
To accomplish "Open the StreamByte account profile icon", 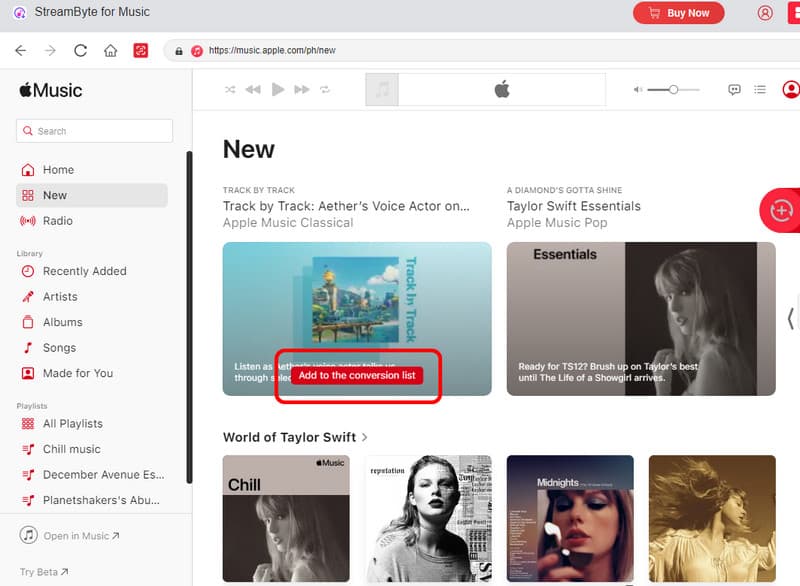I will [765, 13].
